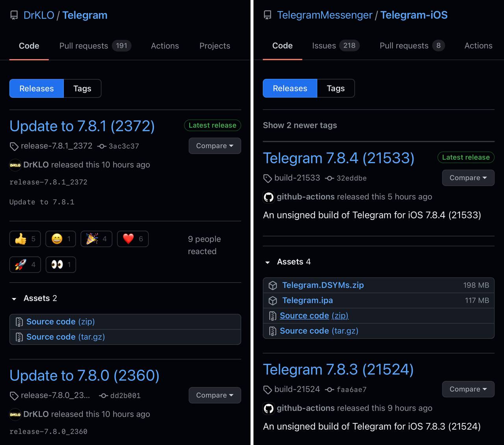The width and height of the screenshot is (504, 445).
Task: Select Releases button in Telegram-iOS repo
Action: pyautogui.click(x=290, y=88)
